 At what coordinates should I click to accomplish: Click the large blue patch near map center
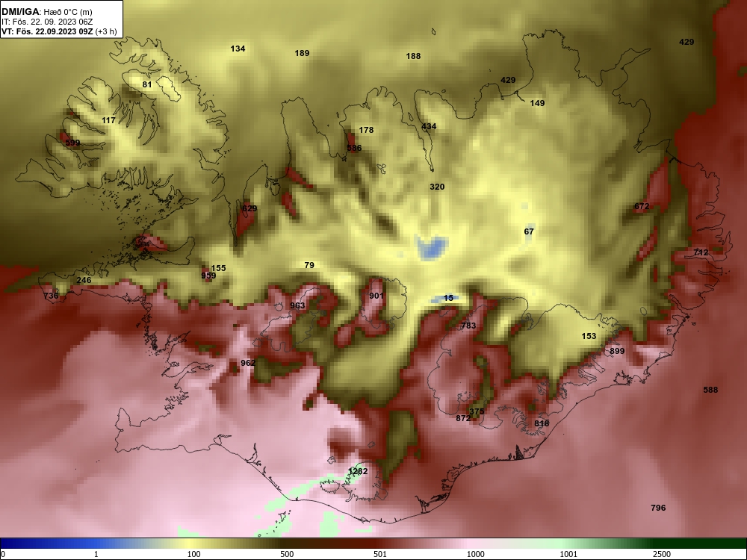tap(433, 248)
